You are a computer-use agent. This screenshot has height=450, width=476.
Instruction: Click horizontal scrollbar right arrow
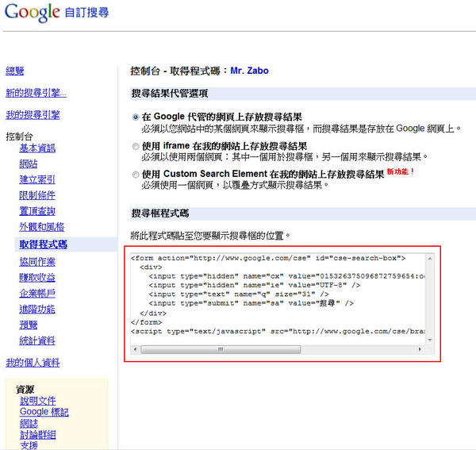click(x=420, y=349)
